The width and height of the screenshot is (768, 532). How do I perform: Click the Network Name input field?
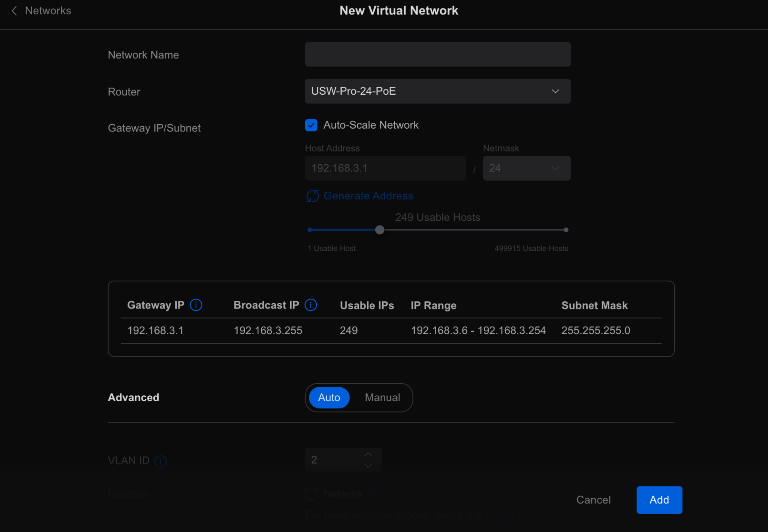[437, 54]
